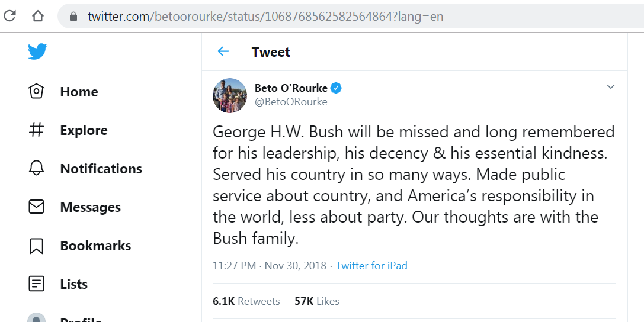Click the browser address bar URL

pos(265,17)
